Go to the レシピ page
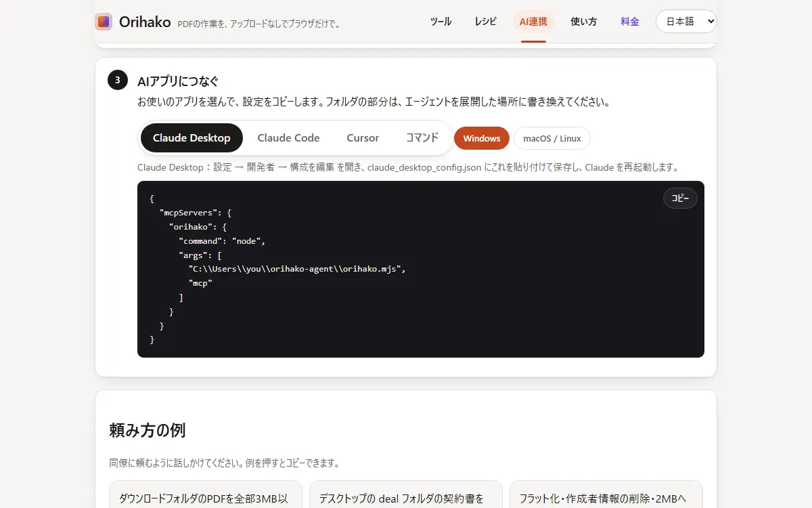 (x=485, y=22)
